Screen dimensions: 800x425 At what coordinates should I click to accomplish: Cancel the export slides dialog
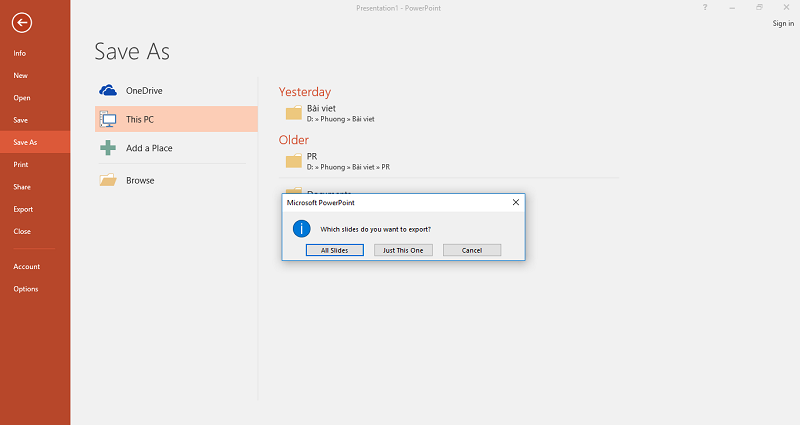pyautogui.click(x=471, y=250)
